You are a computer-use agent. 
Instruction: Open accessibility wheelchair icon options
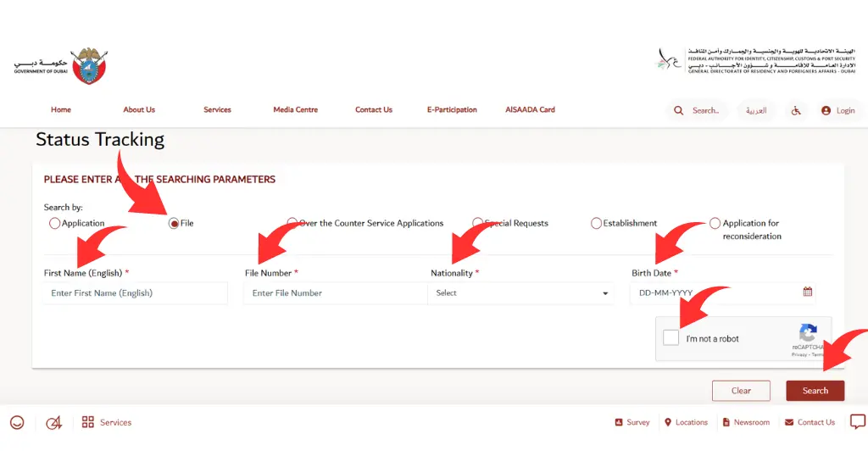tap(795, 110)
